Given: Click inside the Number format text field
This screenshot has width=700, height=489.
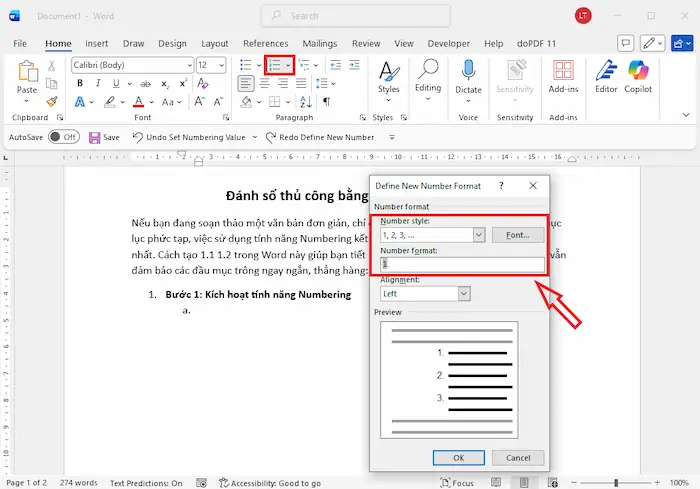Looking at the screenshot, I should coord(461,264).
